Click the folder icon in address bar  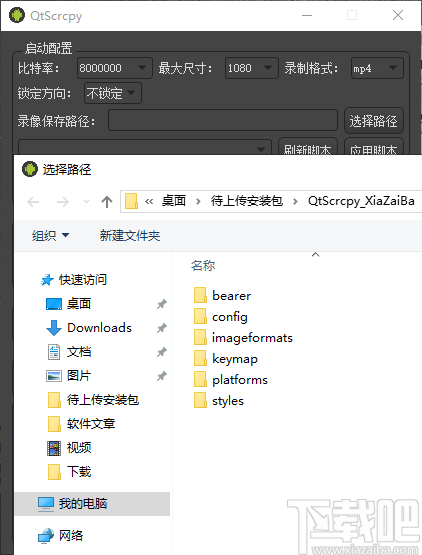tap(131, 201)
